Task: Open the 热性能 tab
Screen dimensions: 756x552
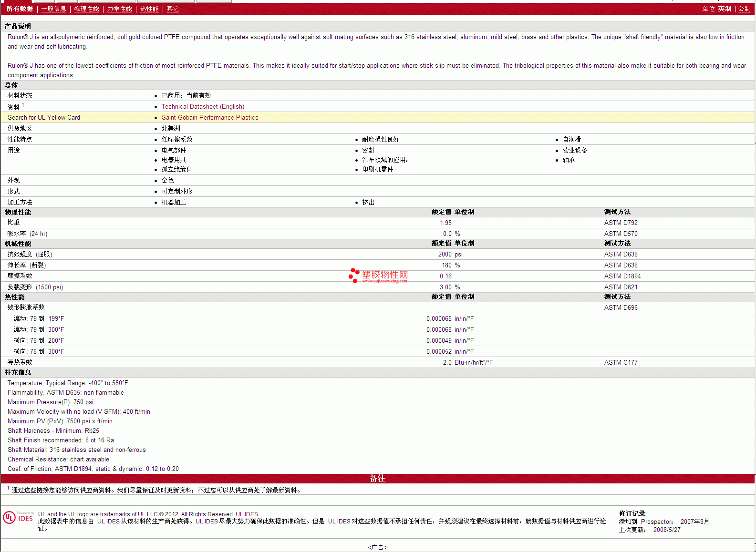Action: (149, 9)
